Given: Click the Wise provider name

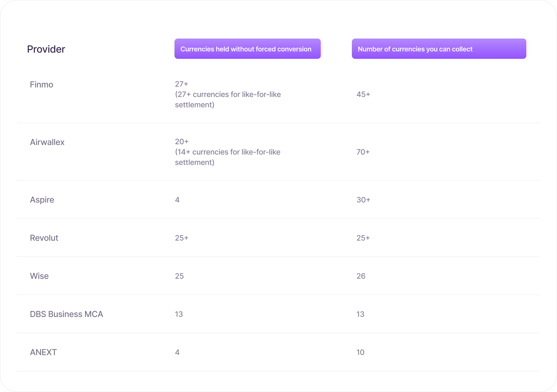Looking at the screenshot, I should [39, 276].
